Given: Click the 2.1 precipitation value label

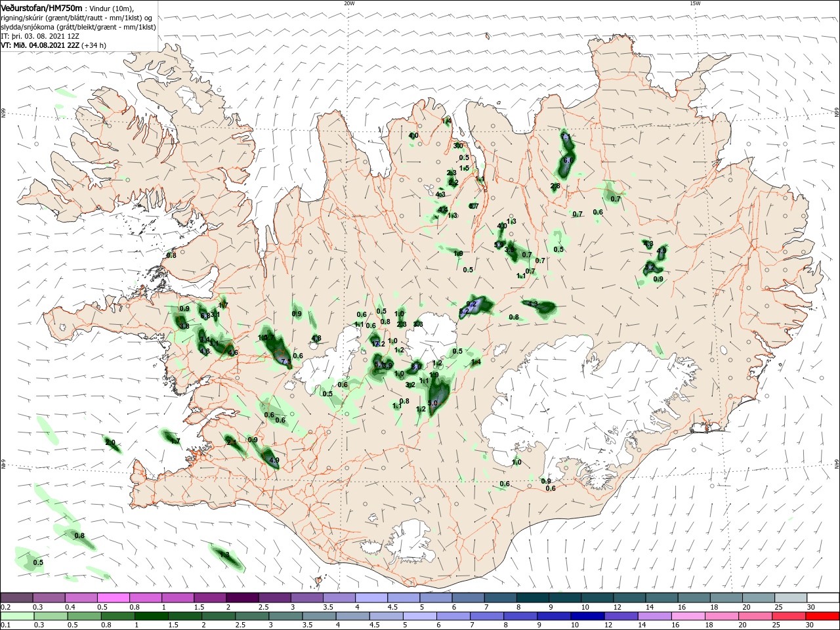Looking at the screenshot, I should [x=231, y=443].
